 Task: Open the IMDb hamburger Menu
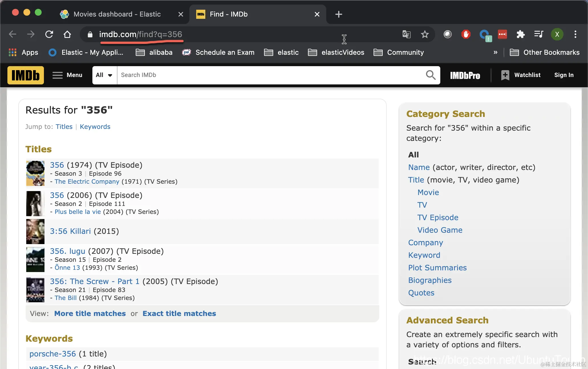pyautogui.click(x=67, y=75)
